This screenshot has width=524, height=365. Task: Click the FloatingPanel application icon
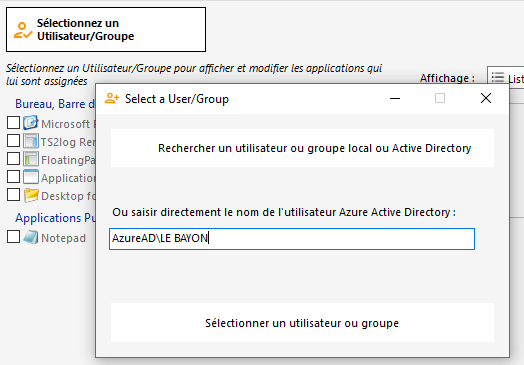(31, 159)
